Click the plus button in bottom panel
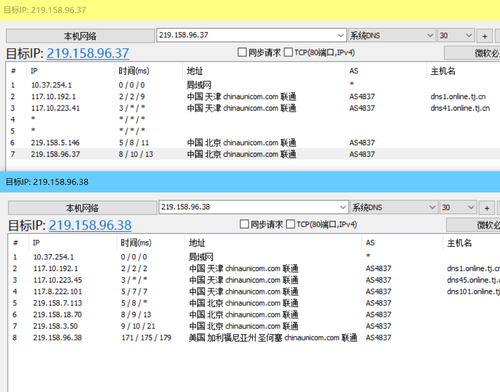This screenshot has height=392, width=500. click(x=487, y=208)
